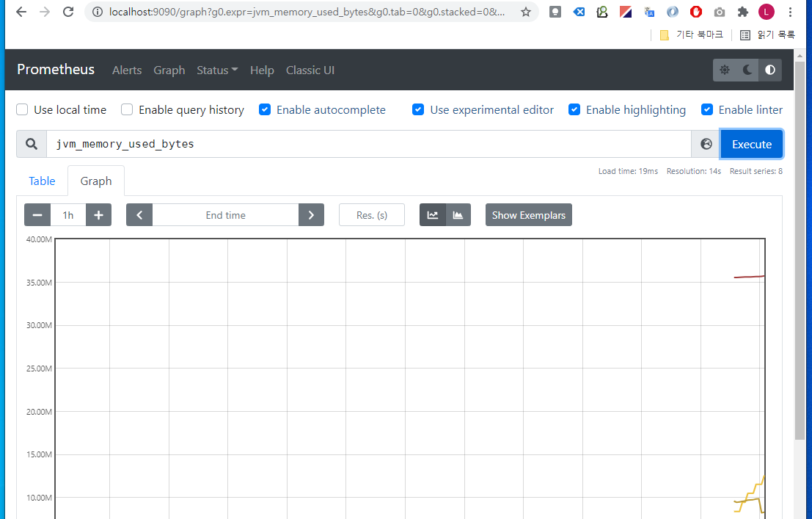Enable Use local time checkbox
Viewport: 812px width, 519px height.
point(22,109)
